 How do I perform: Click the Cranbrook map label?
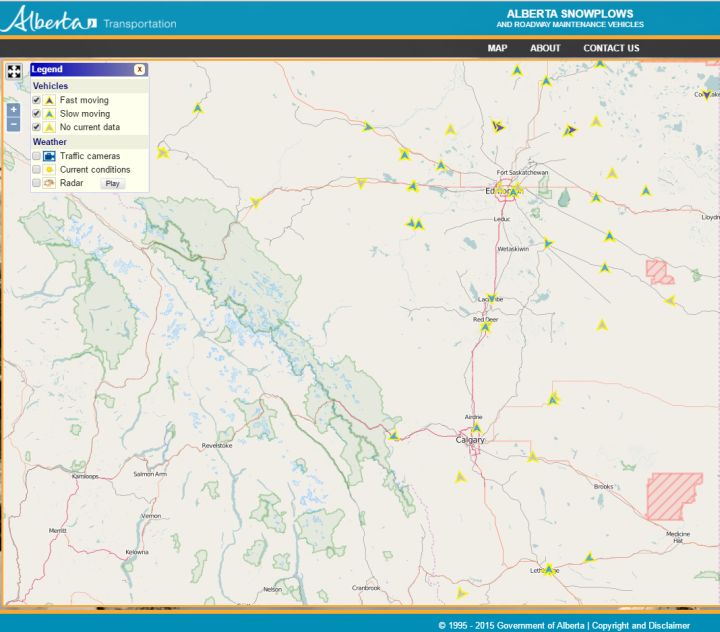366,588
